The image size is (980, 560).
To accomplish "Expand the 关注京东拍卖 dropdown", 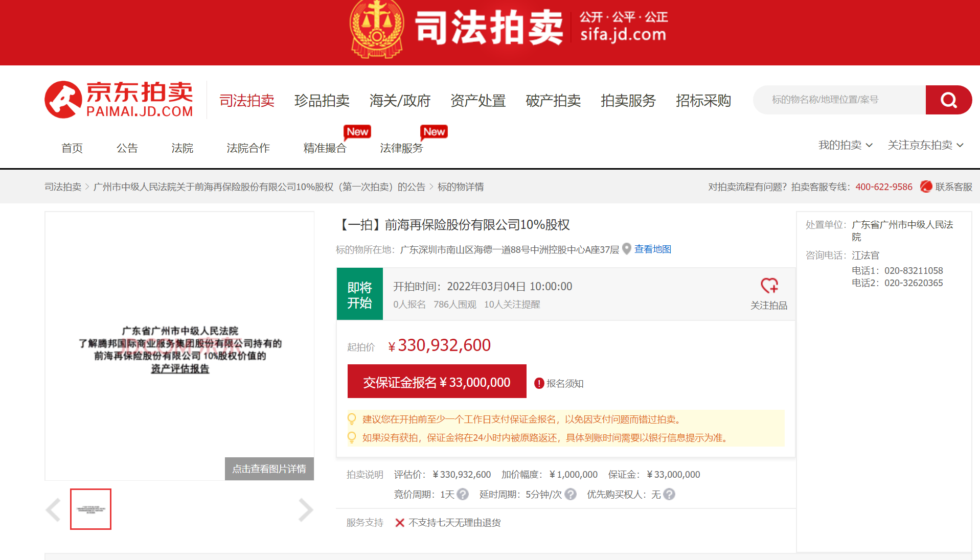I will (x=925, y=145).
